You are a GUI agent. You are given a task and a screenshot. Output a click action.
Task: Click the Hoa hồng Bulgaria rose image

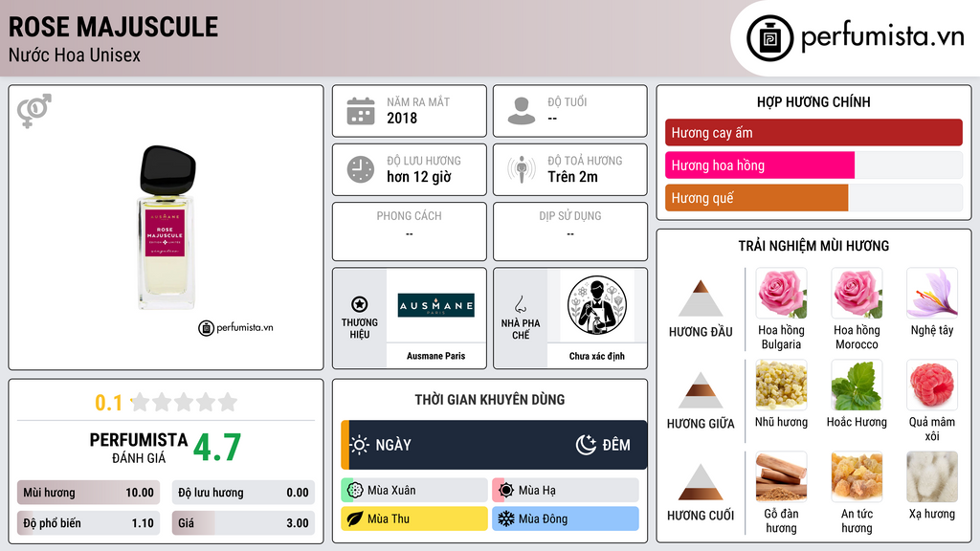(781, 293)
